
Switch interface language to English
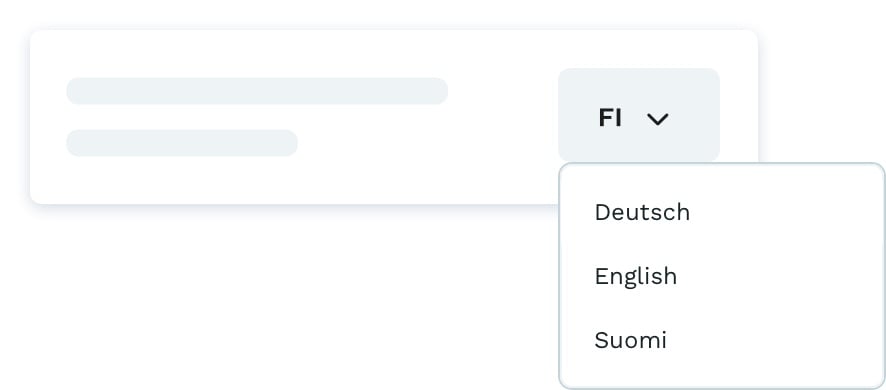tap(636, 276)
